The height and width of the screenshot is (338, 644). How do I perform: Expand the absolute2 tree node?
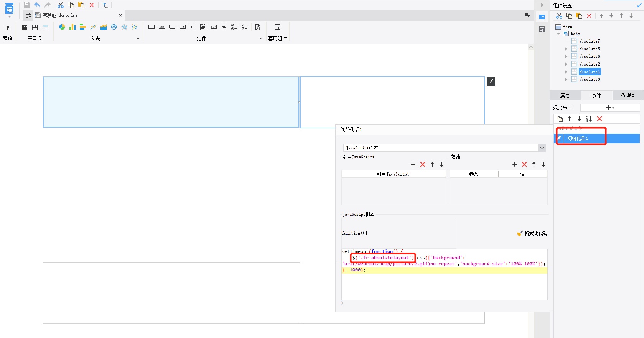pos(566,64)
